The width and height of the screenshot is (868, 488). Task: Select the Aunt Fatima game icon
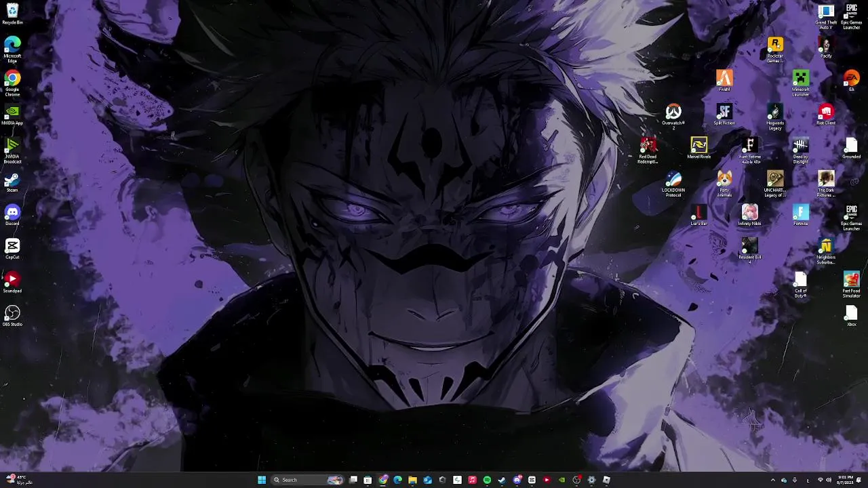(x=750, y=150)
